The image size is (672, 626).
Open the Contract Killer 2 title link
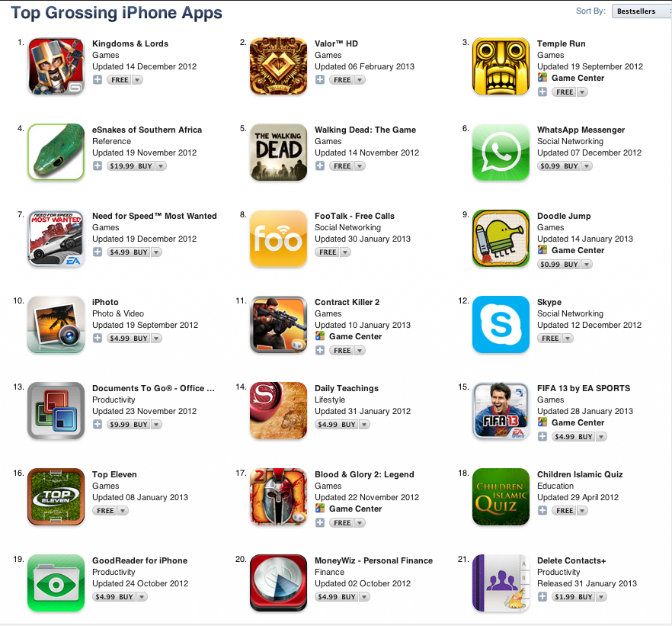347,302
